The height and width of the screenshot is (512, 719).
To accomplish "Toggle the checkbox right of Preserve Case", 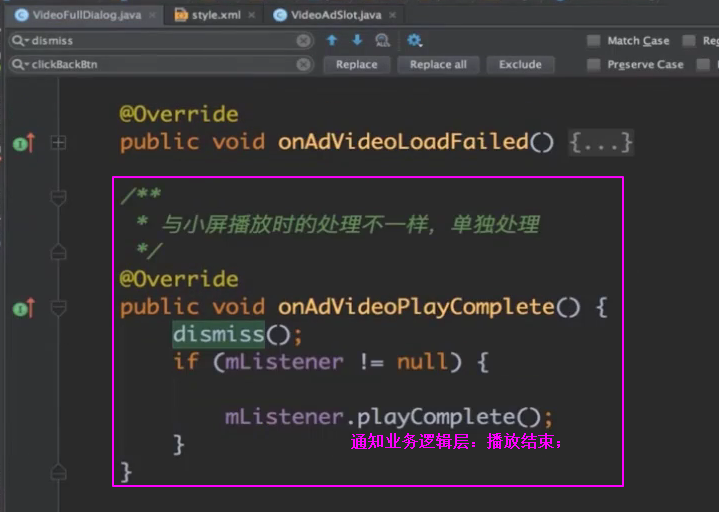I will [703, 65].
